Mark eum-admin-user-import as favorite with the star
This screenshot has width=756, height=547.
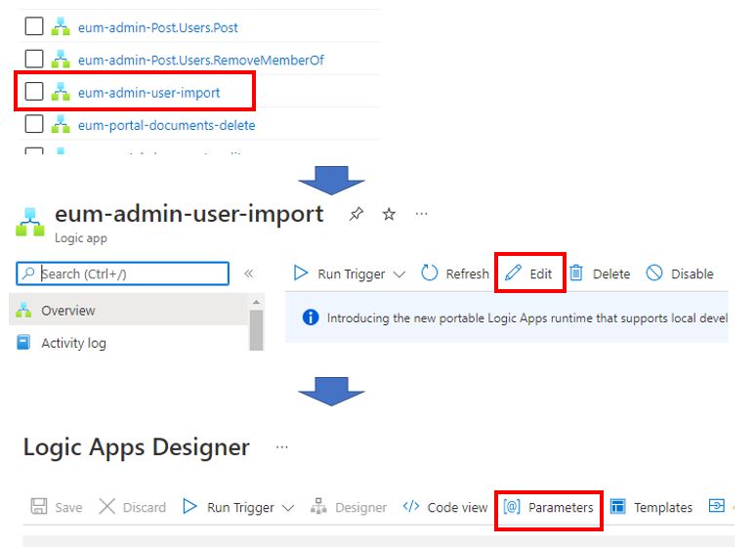coord(389,214)
